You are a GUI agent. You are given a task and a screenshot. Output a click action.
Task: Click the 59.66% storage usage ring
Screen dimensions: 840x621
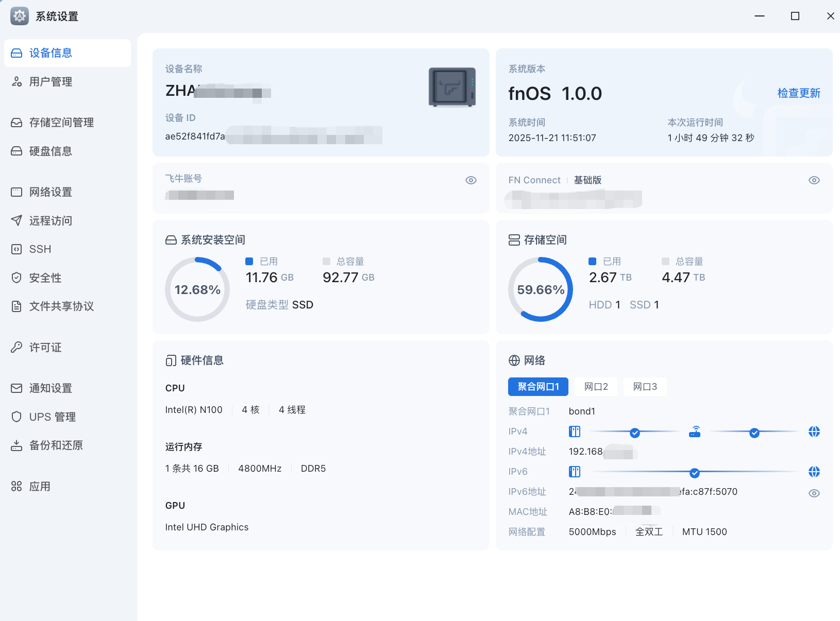(540, 290)
